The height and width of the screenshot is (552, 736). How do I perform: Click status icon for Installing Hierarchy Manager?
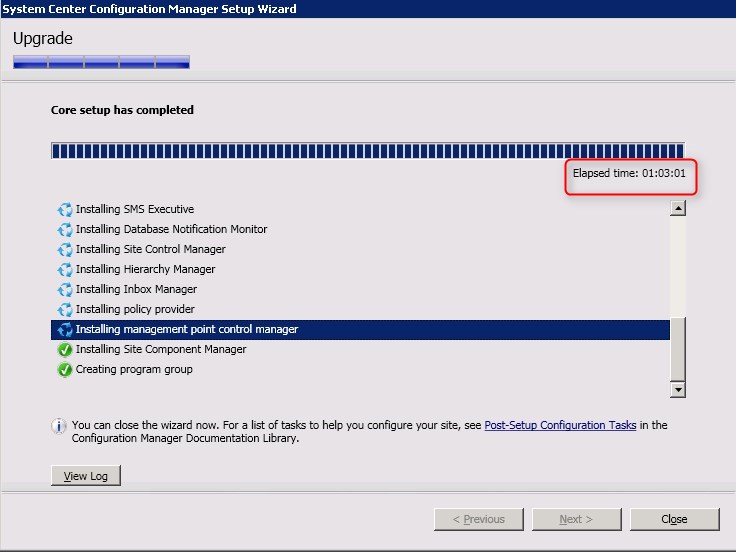pyautogui.click(x=65, y=269)
